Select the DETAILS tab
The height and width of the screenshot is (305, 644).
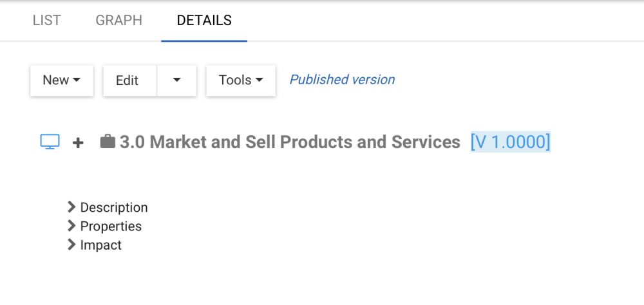click(x=204, y=21)
